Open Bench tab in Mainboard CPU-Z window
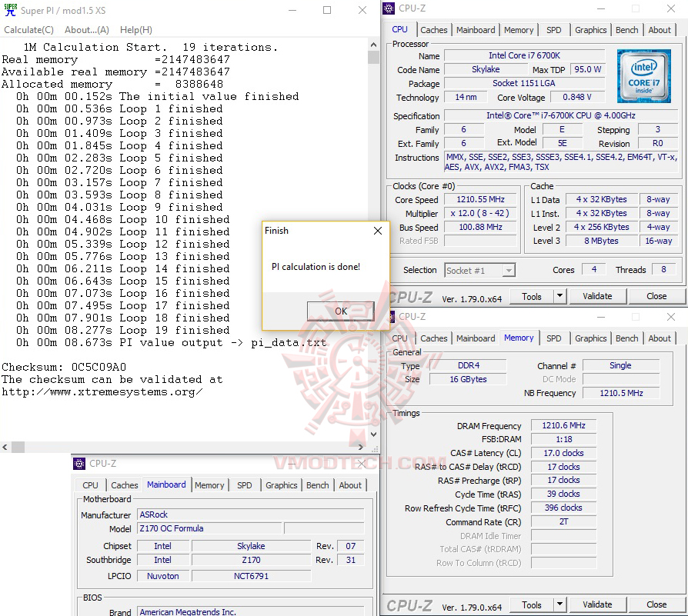Viewport: 688px width, 616px height. [317, 485]
